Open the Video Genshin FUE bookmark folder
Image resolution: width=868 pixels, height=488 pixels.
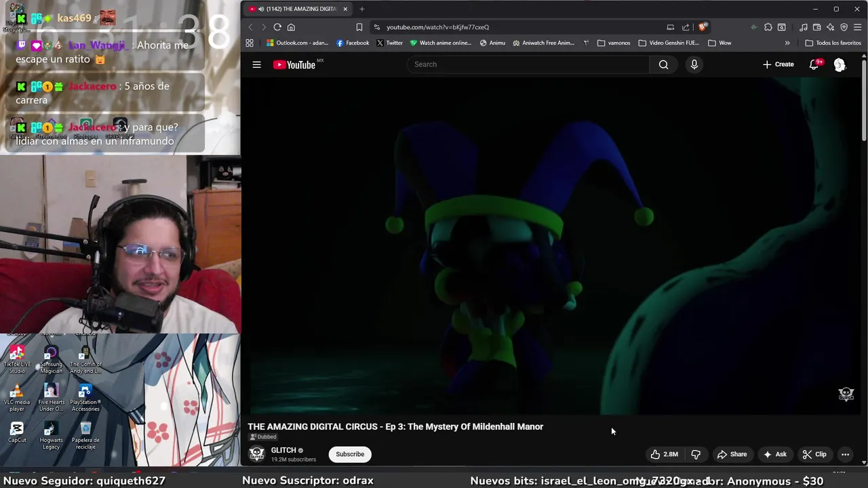pos(669,43)
